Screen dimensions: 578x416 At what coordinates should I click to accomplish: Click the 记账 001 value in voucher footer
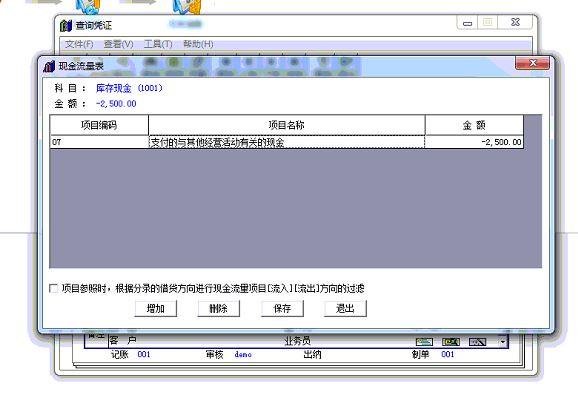pos(144,354)
